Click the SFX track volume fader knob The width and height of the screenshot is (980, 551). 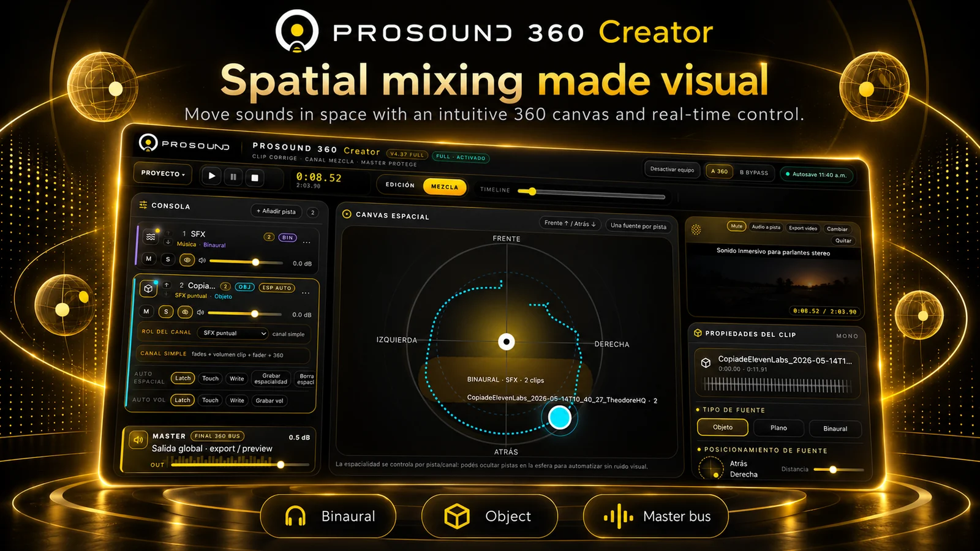[x=256, y=262]
